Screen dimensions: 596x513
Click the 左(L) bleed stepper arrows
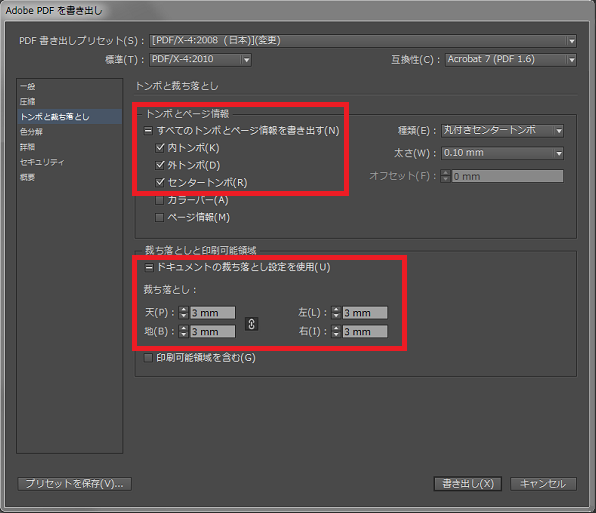coord(336,313)
